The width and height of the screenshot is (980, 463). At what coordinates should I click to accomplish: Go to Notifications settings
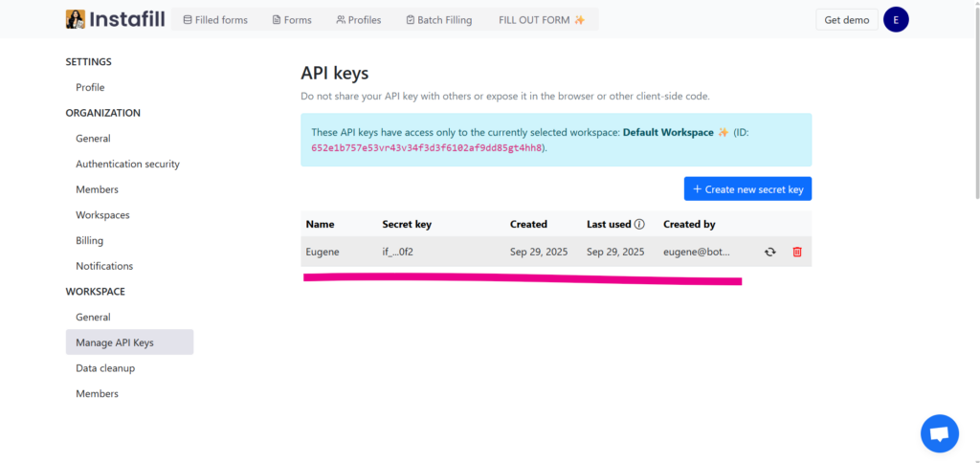104,266
